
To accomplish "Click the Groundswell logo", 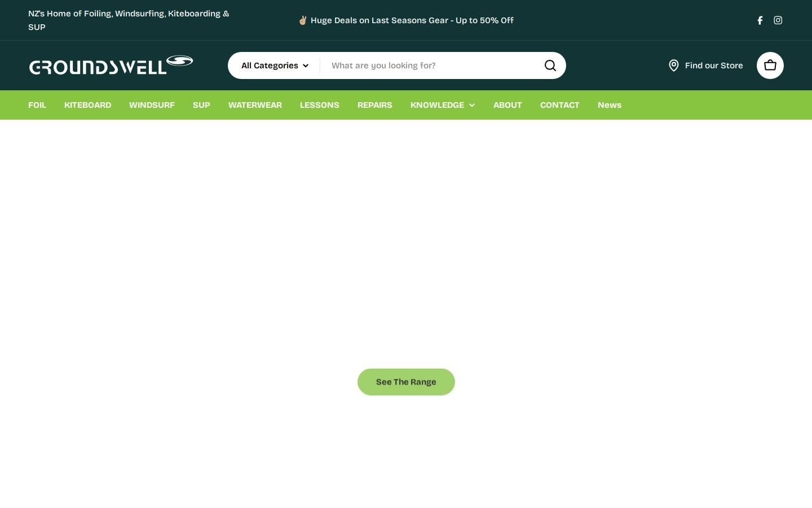I will [111, 65].
